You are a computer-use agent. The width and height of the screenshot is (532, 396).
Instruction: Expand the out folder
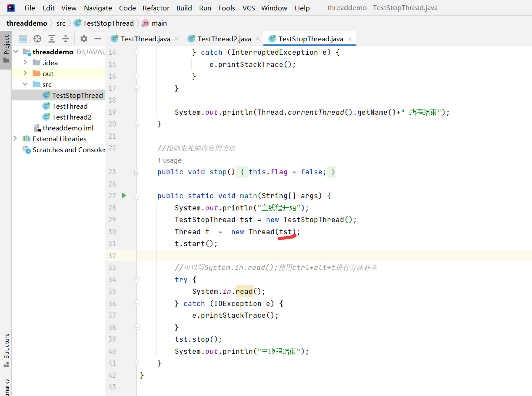click(x=25, y=73)
